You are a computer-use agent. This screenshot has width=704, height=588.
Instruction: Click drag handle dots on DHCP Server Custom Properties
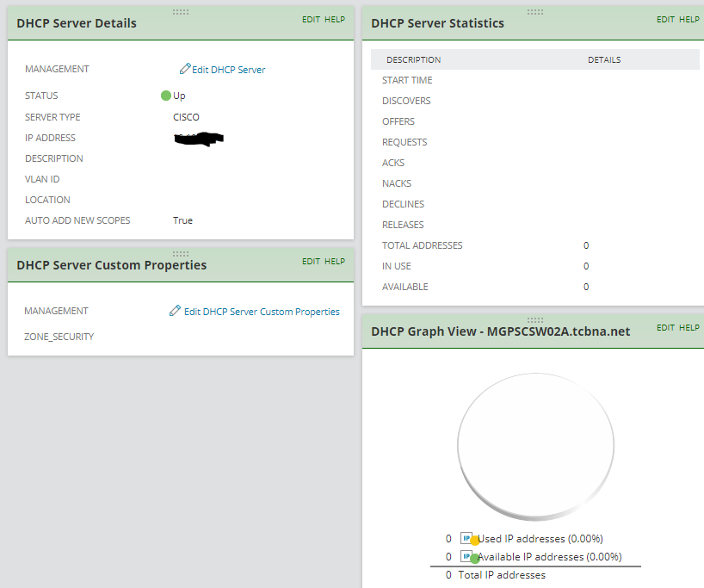pos(181,254)
